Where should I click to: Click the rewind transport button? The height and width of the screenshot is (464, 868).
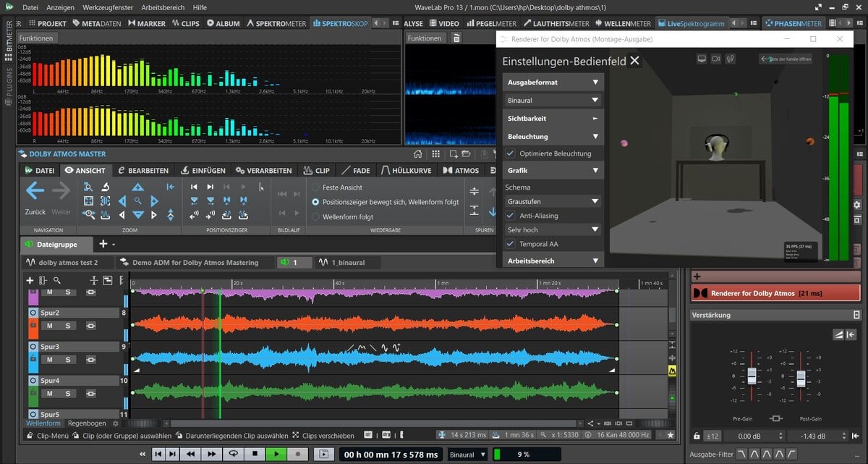point(191,454)
